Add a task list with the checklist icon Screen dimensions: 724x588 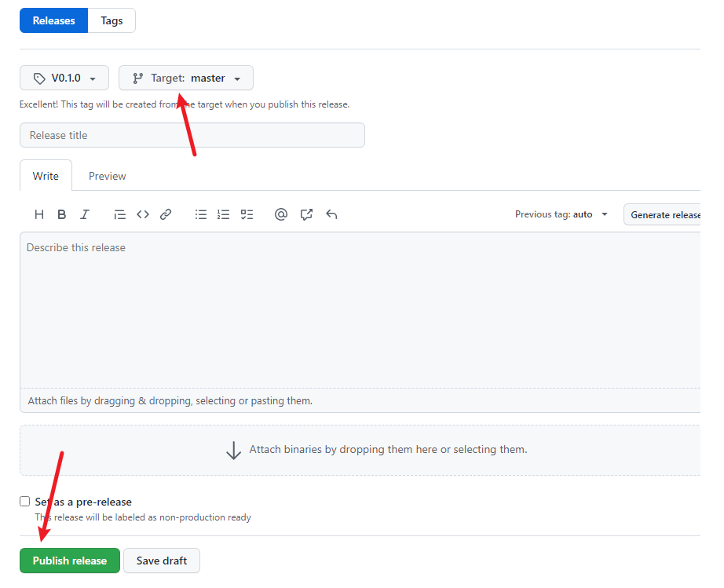tap(247, 214)
